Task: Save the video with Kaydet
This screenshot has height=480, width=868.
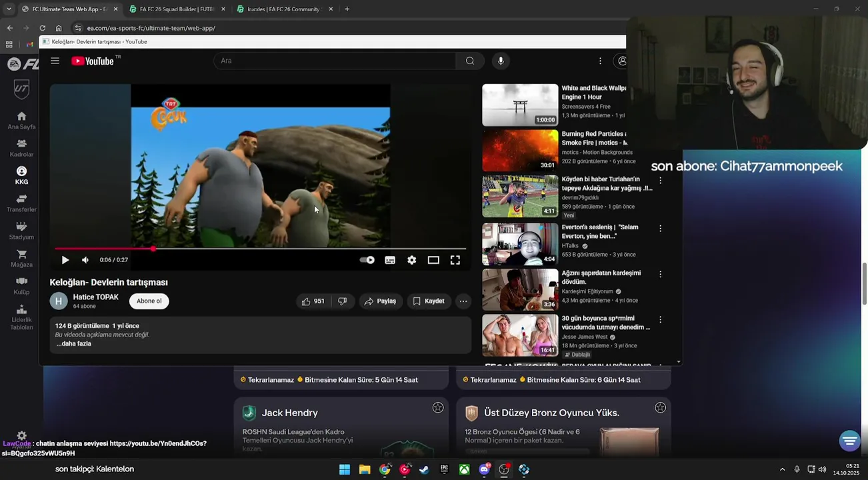Action: pos(428,301)
